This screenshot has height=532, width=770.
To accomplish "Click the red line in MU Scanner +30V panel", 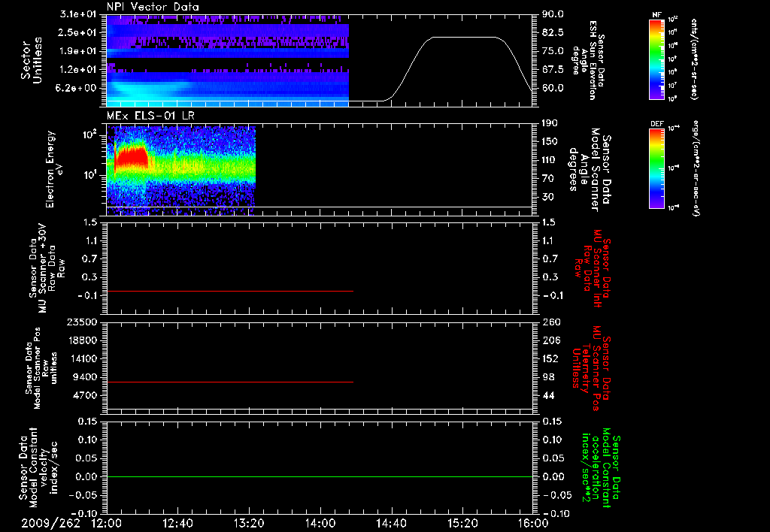I will pyautogui.click(x=230, y=291).
